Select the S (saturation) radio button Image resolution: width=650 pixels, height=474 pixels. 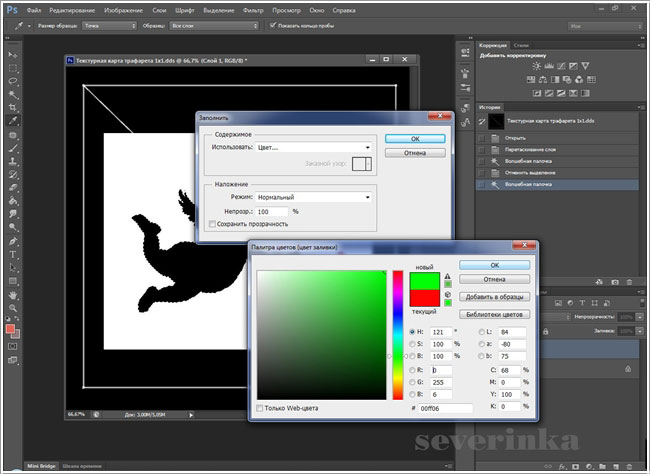coord(410,344)
